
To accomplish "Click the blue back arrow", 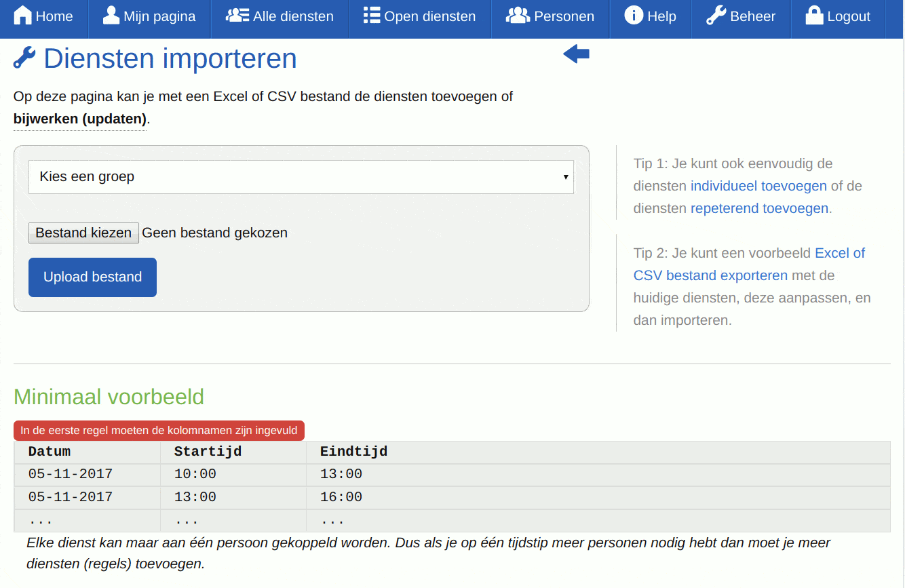I will coord(575,54).
